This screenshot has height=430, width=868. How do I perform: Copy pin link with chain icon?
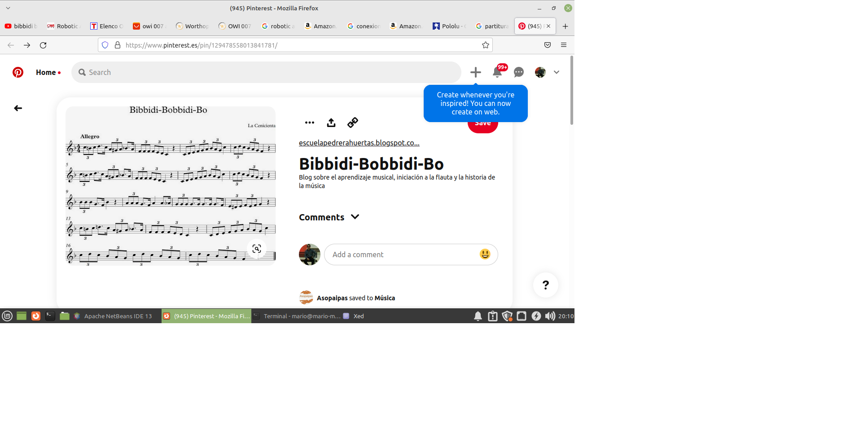click(x=353, y=123)
